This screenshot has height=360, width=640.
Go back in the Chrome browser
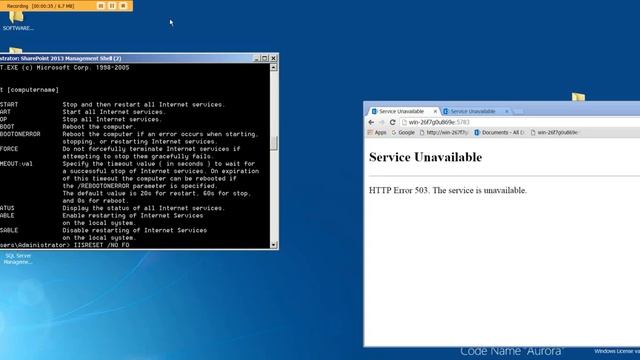(x=371, y=122)
